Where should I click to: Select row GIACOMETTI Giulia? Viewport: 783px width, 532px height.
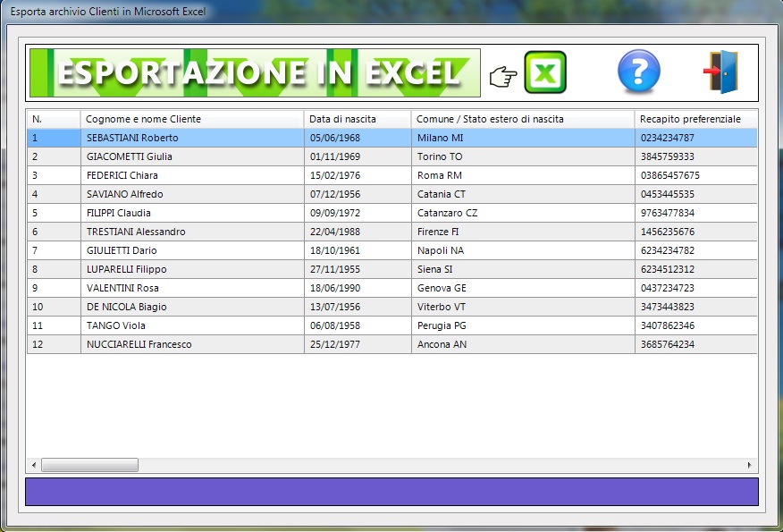(x=392, y=156)
